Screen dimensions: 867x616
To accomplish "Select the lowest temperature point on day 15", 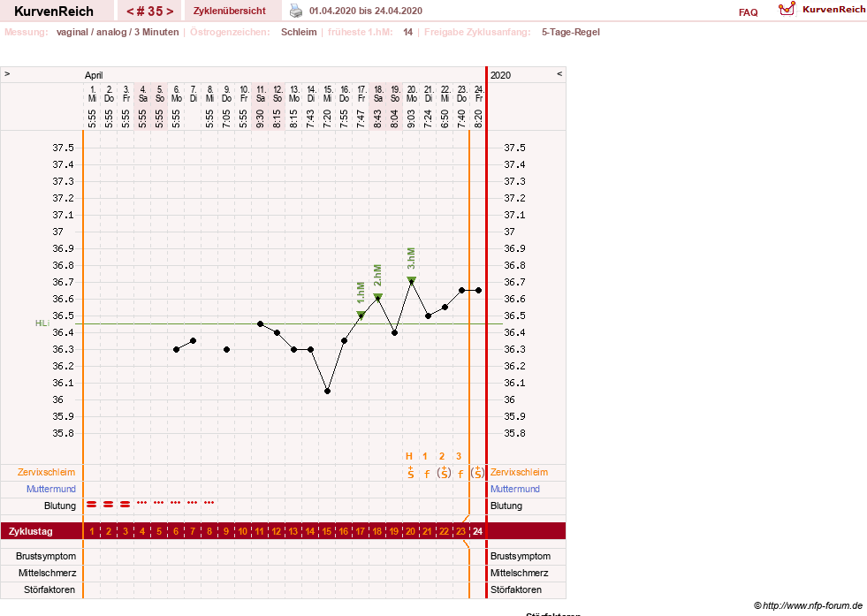I will pos(327,391).
